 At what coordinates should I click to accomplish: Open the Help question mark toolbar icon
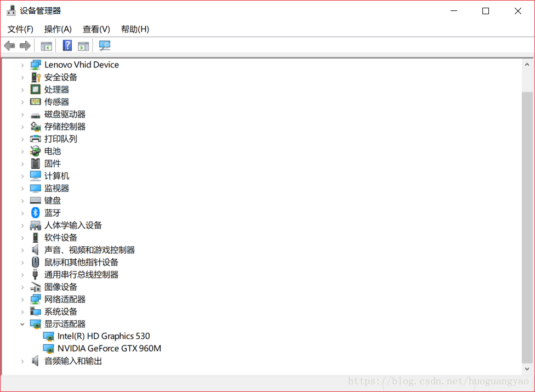(x=67, y=46)
